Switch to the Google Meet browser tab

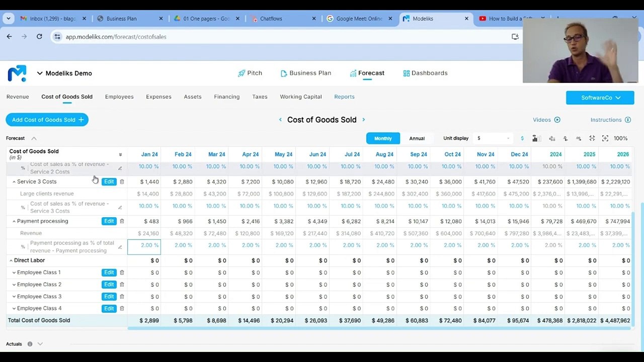pyautogui.click(x=359, y=19)
